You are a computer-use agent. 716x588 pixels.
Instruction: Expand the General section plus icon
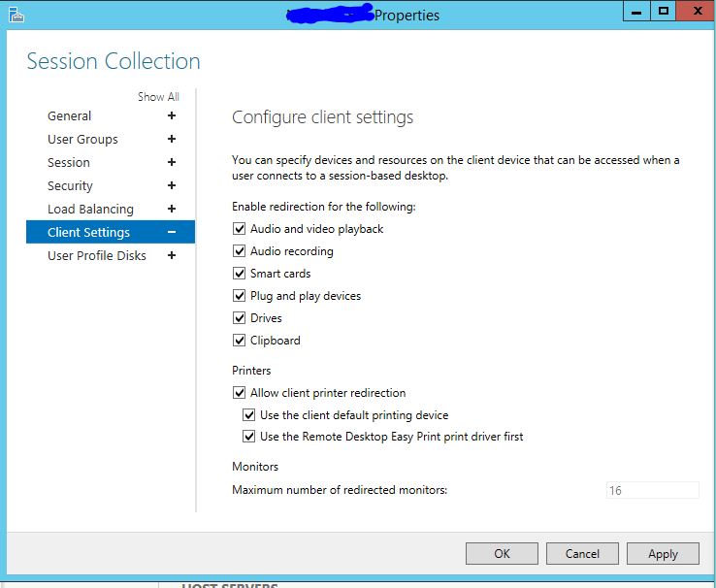[172, 115]
